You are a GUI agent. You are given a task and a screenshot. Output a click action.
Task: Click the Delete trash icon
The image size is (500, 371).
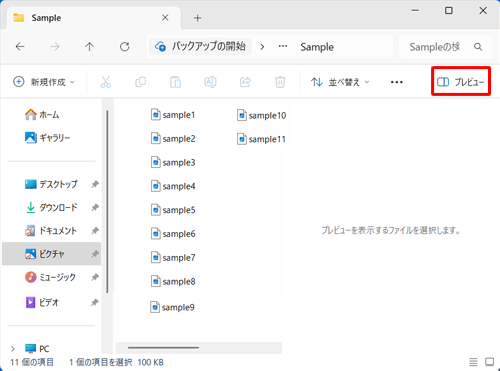click(x=280, y=82)
